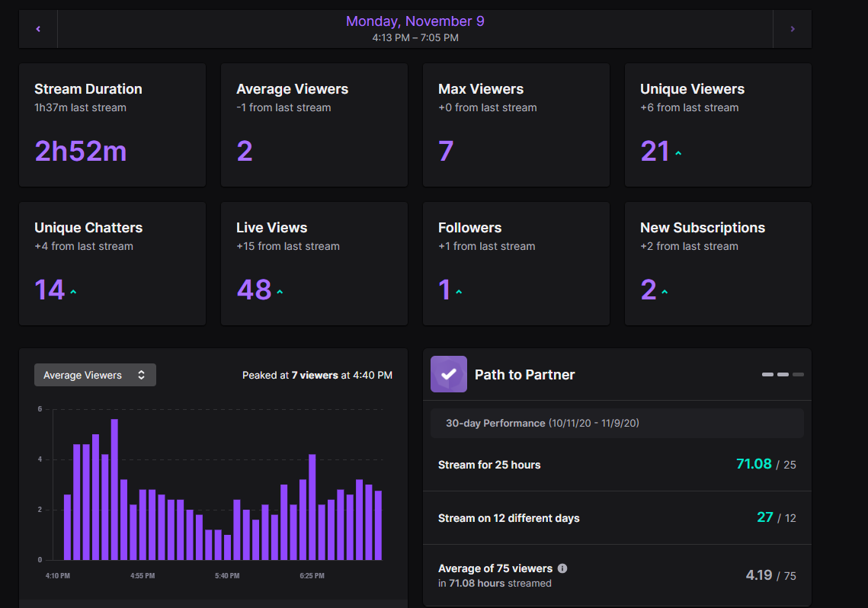
Task: Click the up-trend arrow next to Unique Viewers 21
Action: click(679, 153)
